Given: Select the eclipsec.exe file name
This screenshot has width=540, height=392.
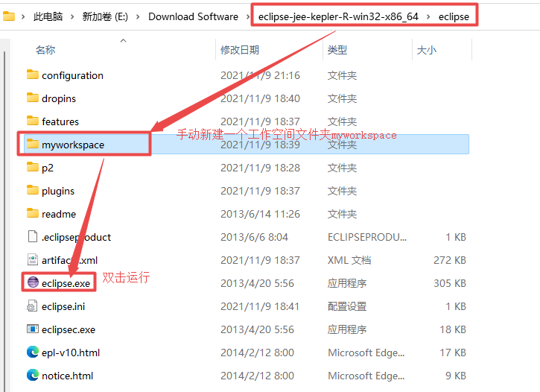Looking at the screenshot, I should click(x=69, y=329).
